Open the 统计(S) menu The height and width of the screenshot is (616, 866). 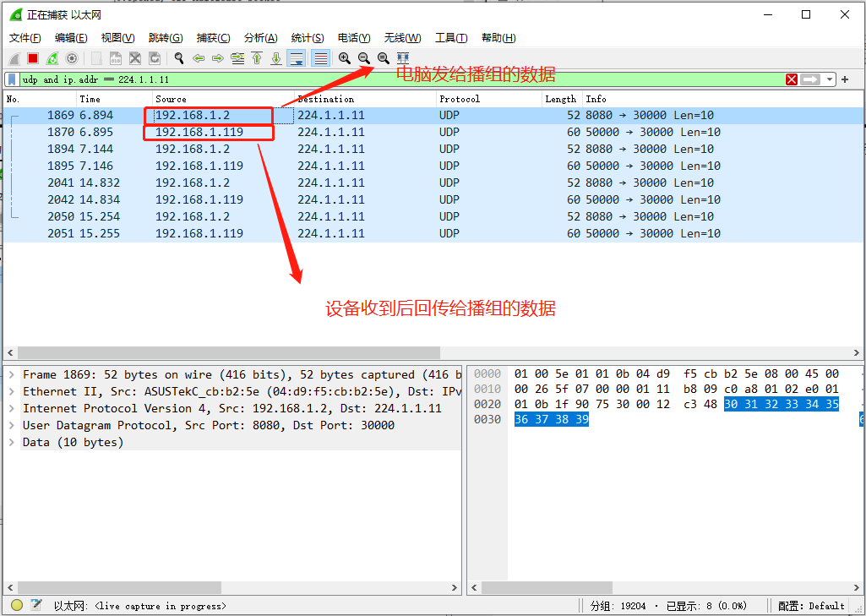[308, 37]
